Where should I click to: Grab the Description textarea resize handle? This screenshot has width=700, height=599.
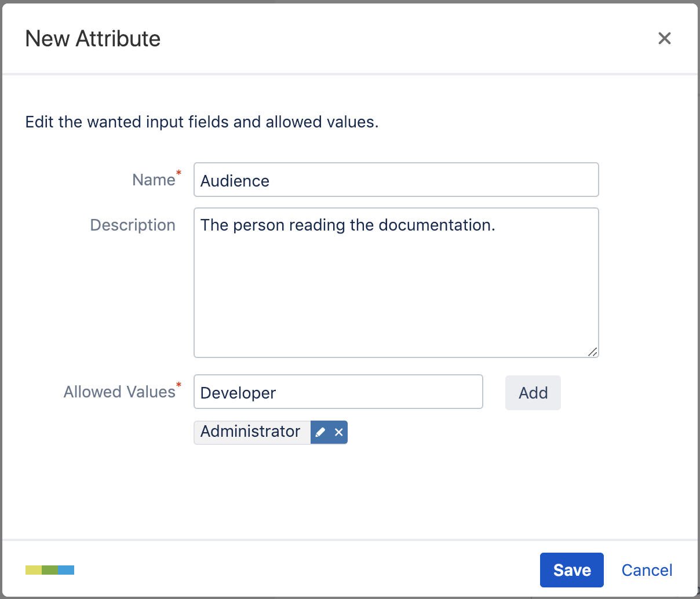click(592, 352)
